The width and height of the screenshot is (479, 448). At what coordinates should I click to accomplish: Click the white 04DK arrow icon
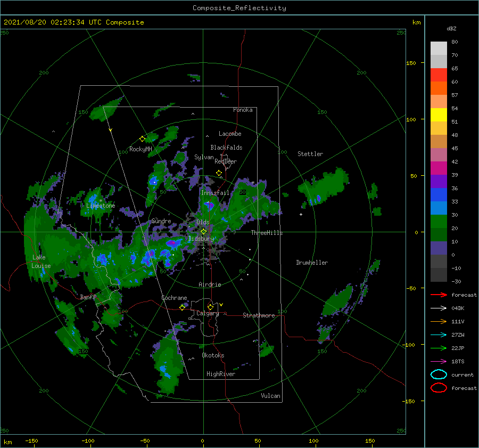(439, 308)
